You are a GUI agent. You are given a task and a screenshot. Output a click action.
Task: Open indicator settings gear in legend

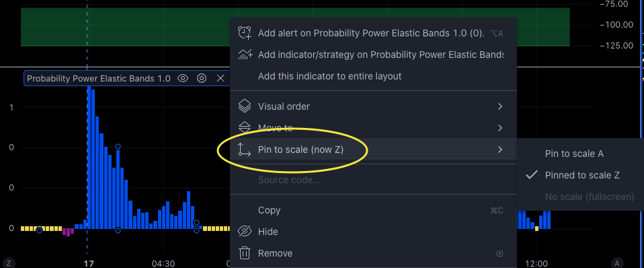(201, 78)
